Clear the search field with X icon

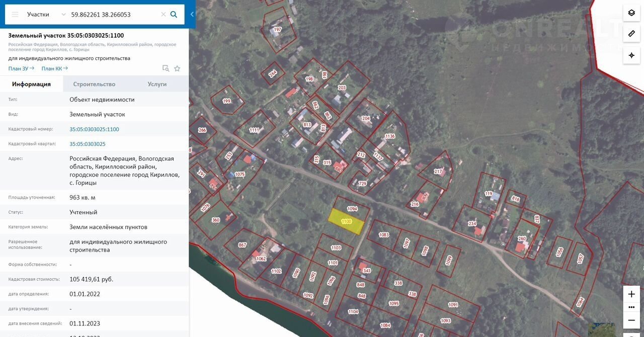point(163,15)
